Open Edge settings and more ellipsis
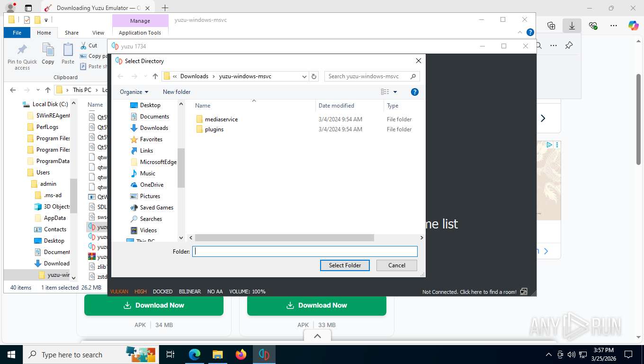644x364 pixels. [x=614, y=26]
